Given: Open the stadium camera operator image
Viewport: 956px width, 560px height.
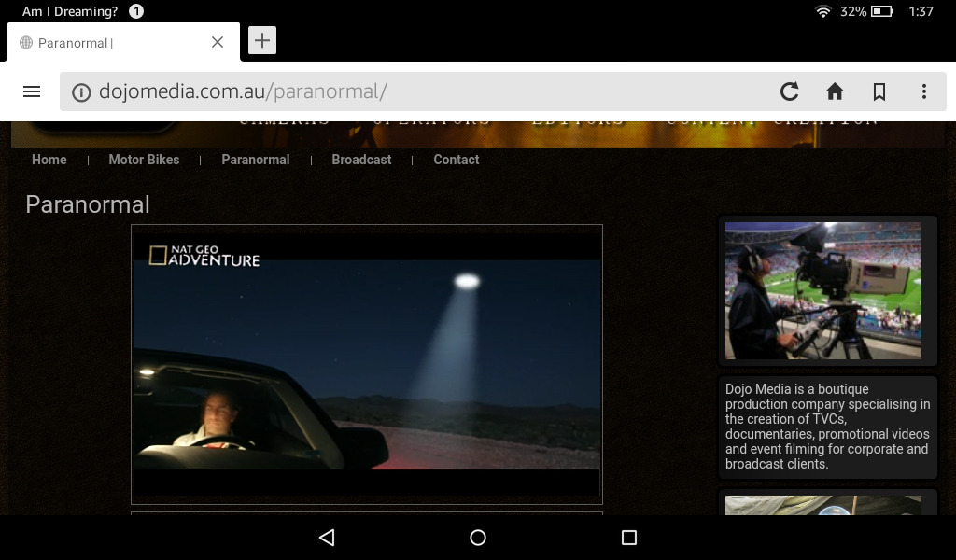Looking at the screenshot, I should [823, 290].
